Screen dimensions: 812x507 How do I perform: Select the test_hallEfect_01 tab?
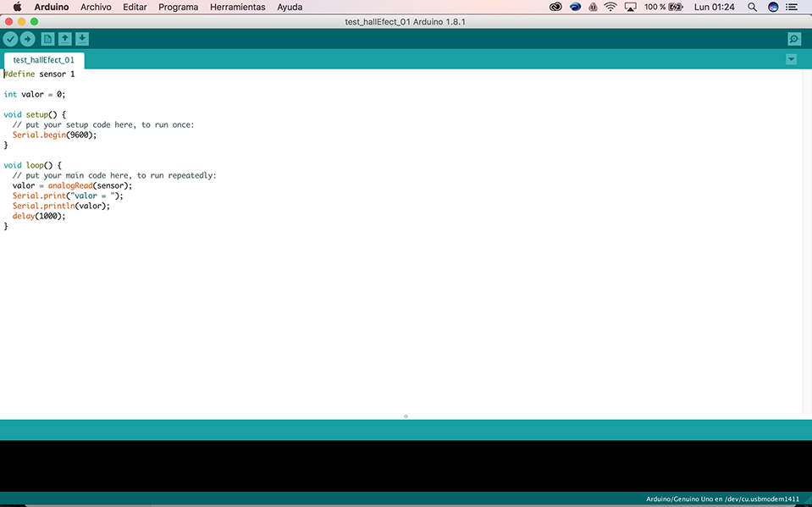[x=43, y=60]
